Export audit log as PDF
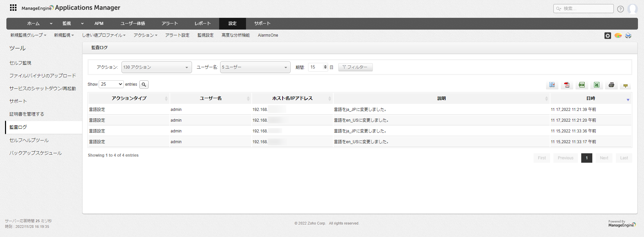644x237 pixels. pos(567,85)
